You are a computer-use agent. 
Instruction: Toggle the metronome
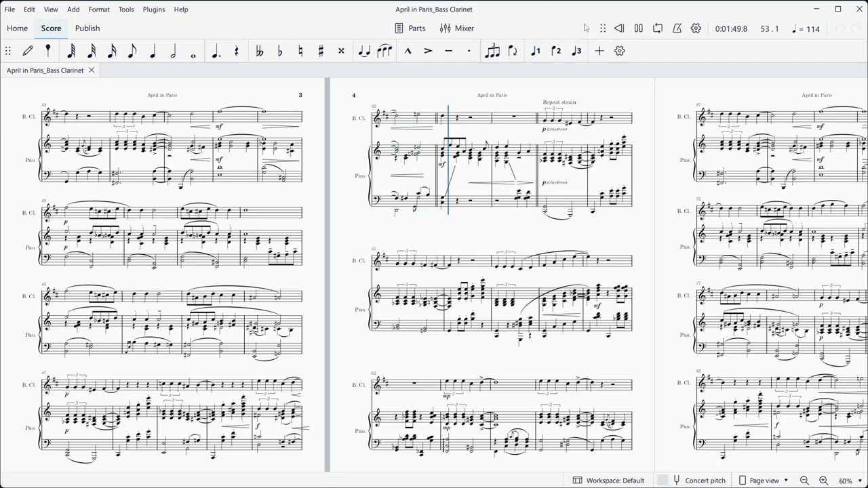(x=677, y=28)
